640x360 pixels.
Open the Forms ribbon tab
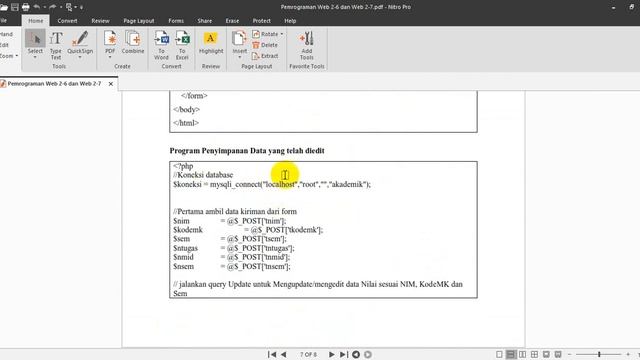pos(176,20)
